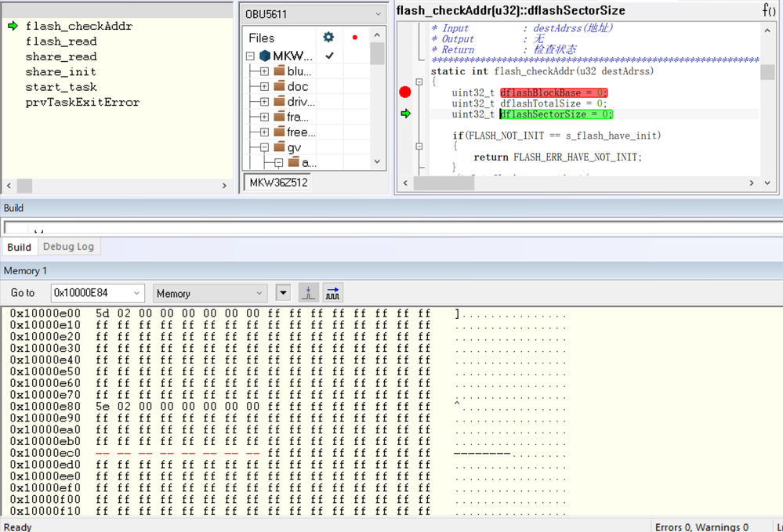The height and width of the screenshot is (532, 783).
Task: Click the Files panel scroll-up arrow
Action: click(377, 35)
